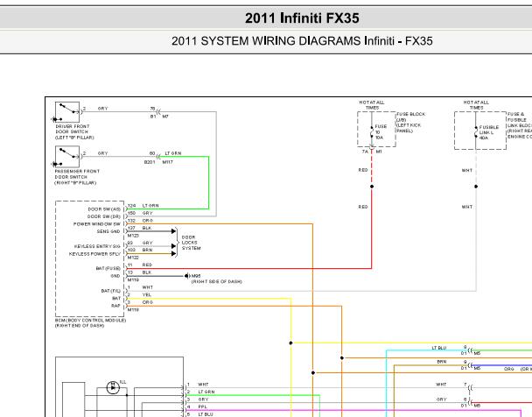This screenshot has height=417, width=532.
Task: Click the 'BAT (F/L)' terminal label
Action: point(111,291)
